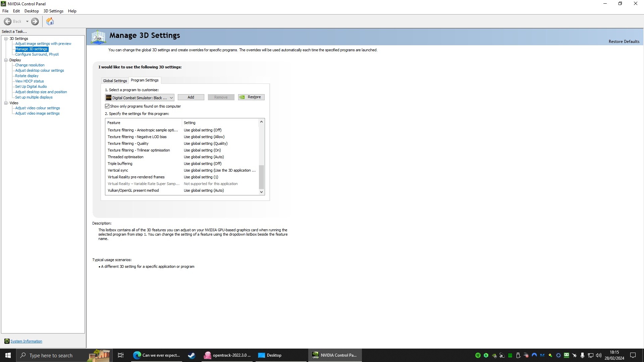Screen dimensions: 644x362
Task: Open Adjust image settings with preview
Action: (43, 44)
